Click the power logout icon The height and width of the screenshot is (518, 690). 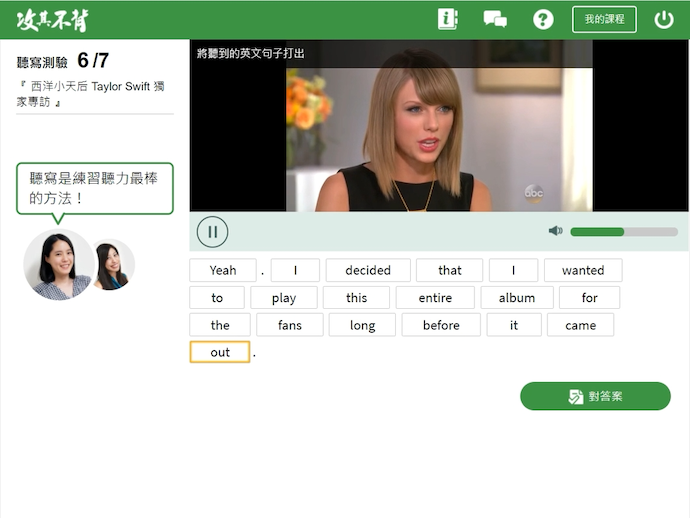coord(664,19)
